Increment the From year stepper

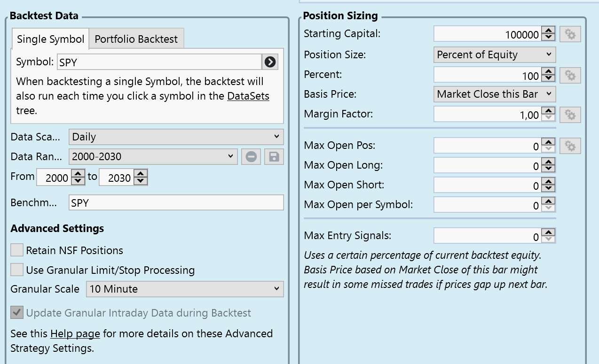tap(78, 174)
